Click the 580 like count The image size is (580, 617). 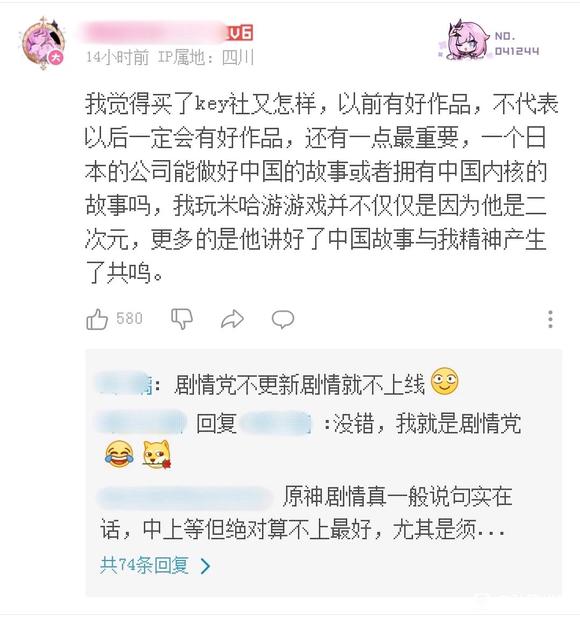129,318
